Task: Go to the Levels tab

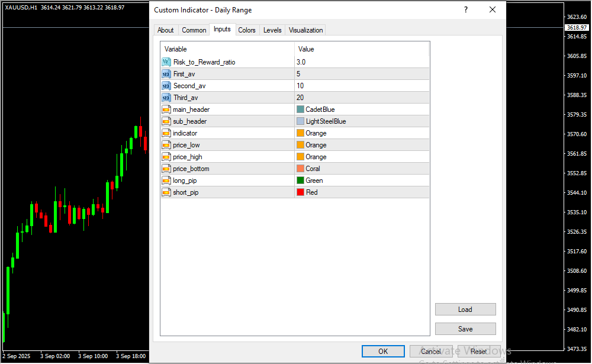Action: (272, 30)
